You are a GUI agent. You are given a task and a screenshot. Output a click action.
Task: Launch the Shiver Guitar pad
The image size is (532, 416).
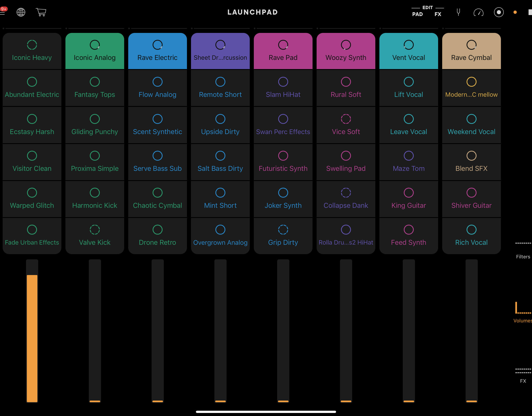pos(471,199)
